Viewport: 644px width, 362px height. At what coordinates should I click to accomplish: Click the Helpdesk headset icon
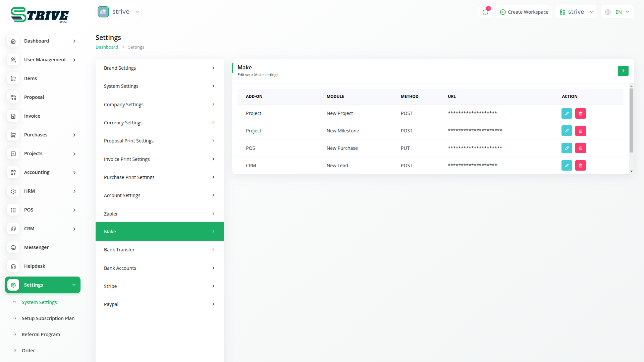pyautogui.click(x=13, y=266)
